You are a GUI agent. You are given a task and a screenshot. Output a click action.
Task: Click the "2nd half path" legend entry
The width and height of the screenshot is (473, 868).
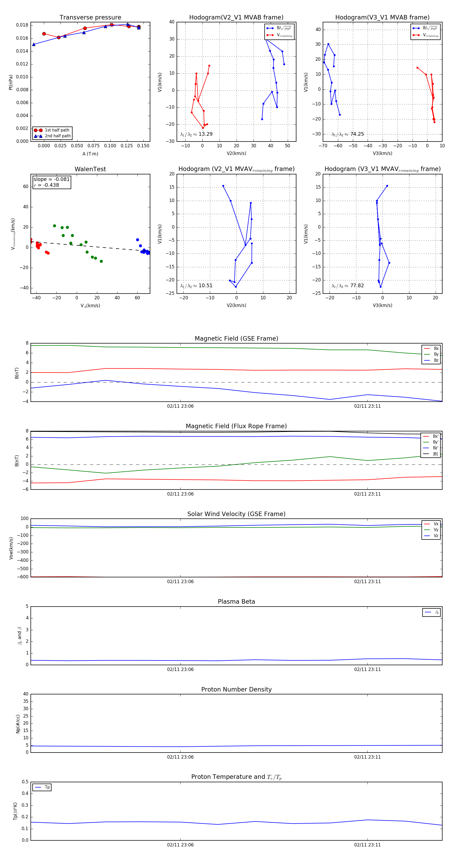52,136
